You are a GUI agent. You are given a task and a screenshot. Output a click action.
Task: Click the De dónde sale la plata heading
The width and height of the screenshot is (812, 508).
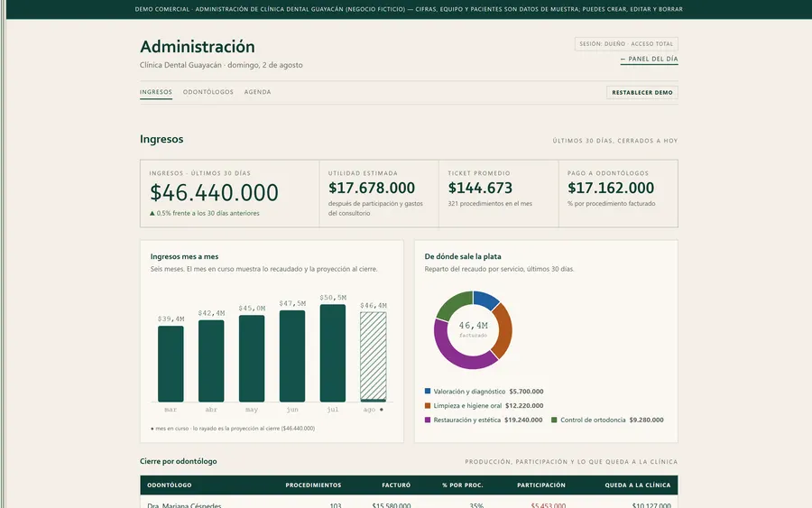[463, 256]
